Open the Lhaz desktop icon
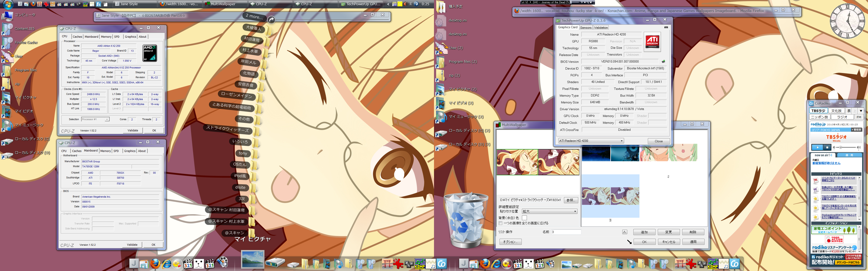The height and width of the screenshot is (271, 868). coord(7,56)
